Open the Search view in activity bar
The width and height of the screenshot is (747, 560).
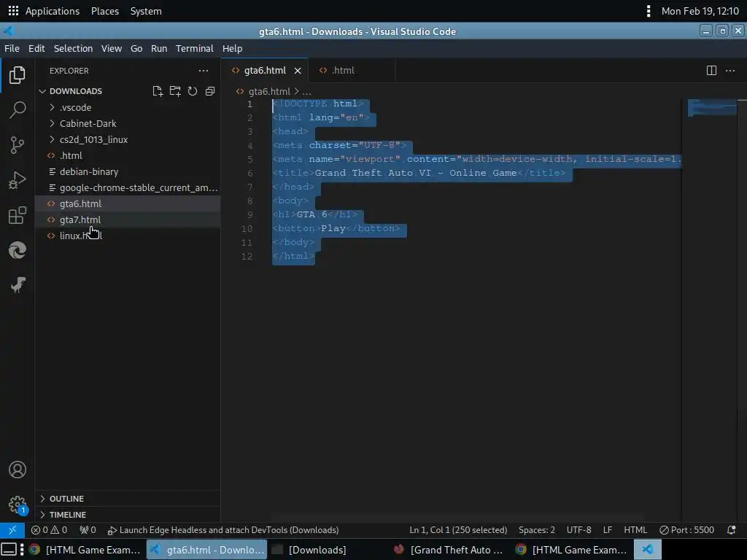18,109
